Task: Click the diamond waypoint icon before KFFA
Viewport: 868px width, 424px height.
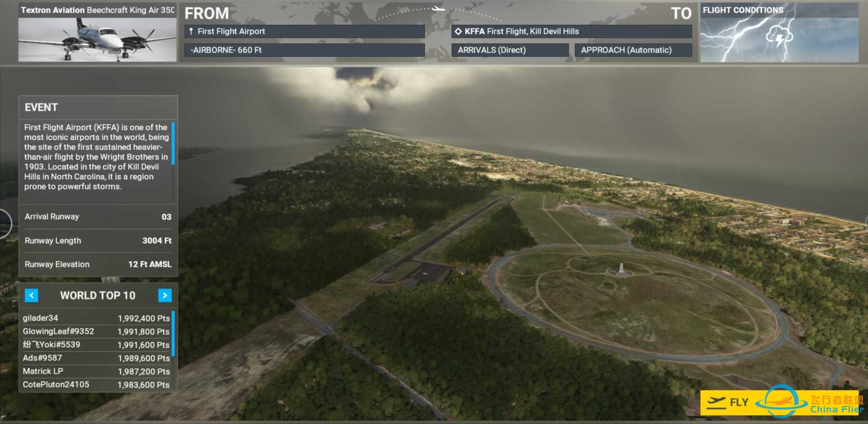Action: (x=458, y=32)
